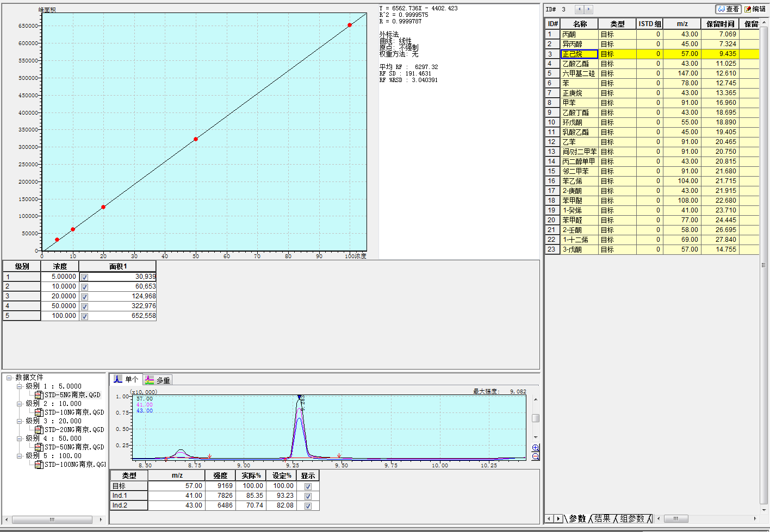Uncheck level 2 area 60,653 checkbox
Screen dimensions: 770x532
84,287
